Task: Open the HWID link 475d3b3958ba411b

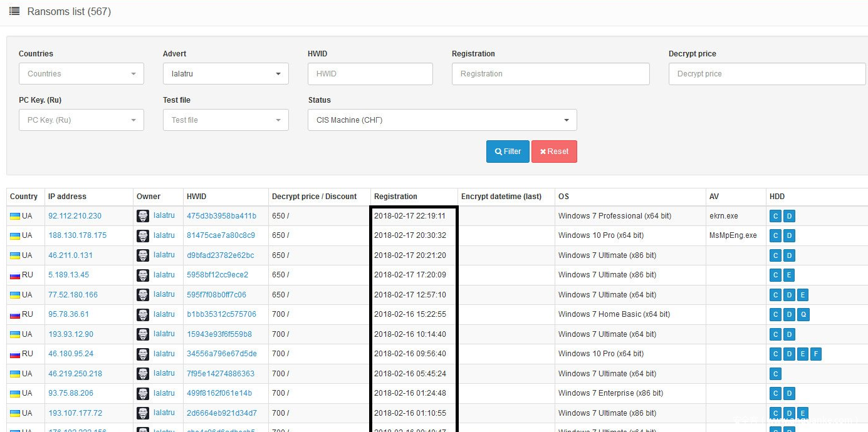Action: tap(221, 216)
